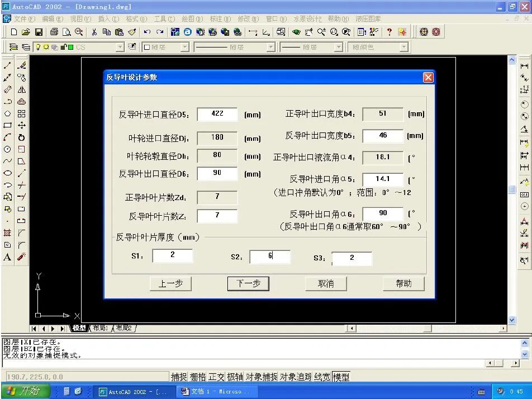Toggle 对象捕捉 object snap in status bar
This screenshot has width=532, height=399.
(262, 377)
